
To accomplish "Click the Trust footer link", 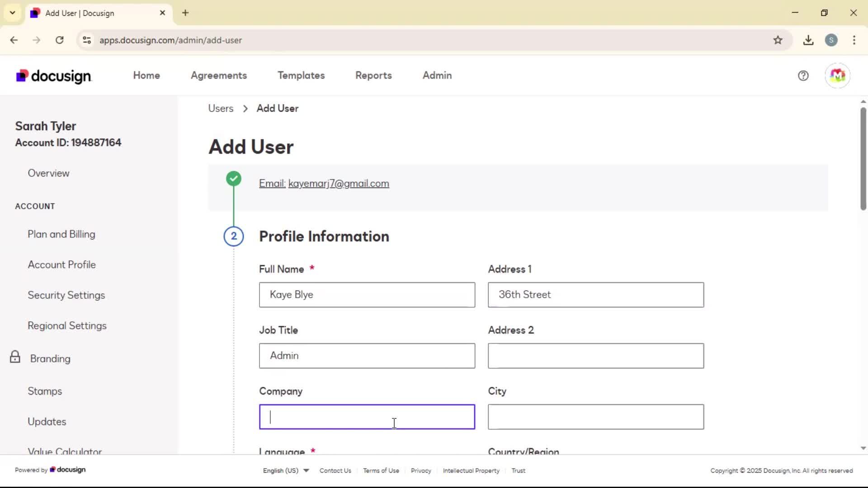I will (x=518, y=470).
